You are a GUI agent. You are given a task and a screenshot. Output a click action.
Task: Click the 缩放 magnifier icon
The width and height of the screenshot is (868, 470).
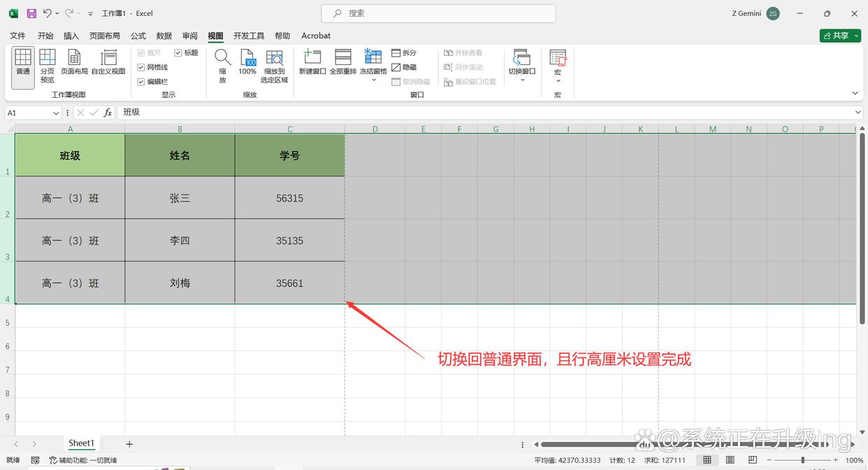pyautogui.click(x=222, y=57)
